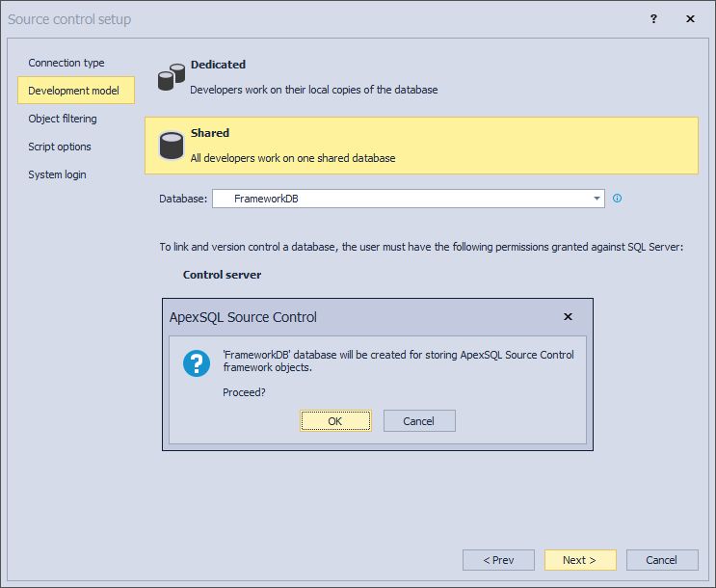Close the Source control setup window
Image resolution: width=716 pixels, height=588 pixels.
tap(690, 18)
